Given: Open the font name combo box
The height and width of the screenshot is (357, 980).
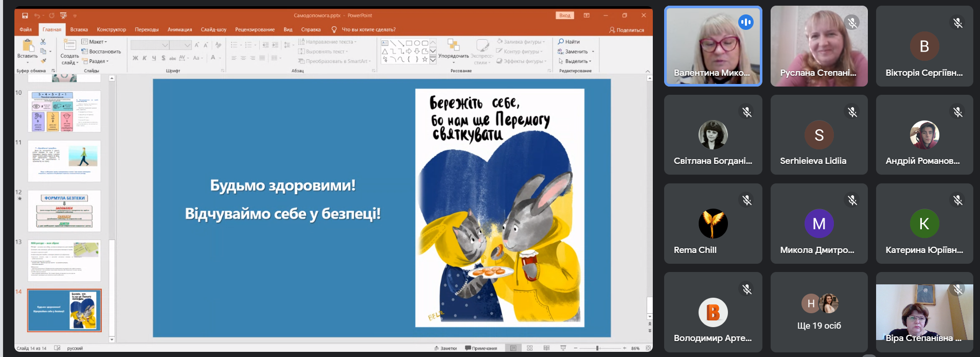Looking at the screenshot, I should [150, 45].
